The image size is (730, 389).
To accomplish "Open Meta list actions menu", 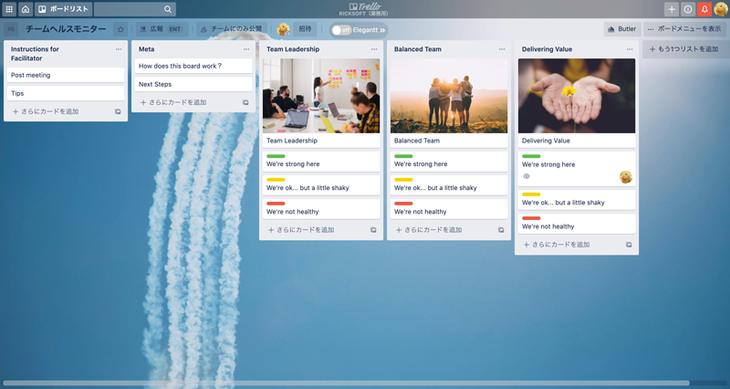I will [x=246, y=49].
